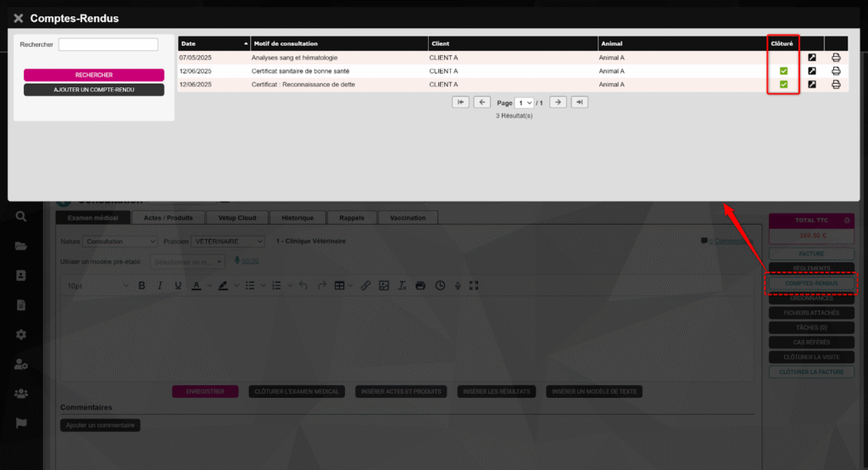Image resolution: width=868 pixels, height=470 pixels.
Task: Toggle Clôturé checkbox for Certificat sanitaire row
Action: [x=784, y=71]
